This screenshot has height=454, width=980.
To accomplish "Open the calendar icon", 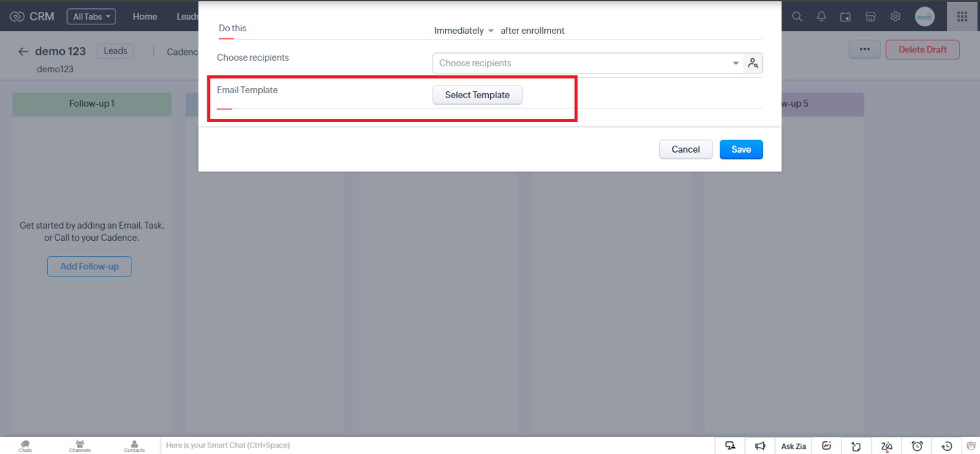I will 845,16.
